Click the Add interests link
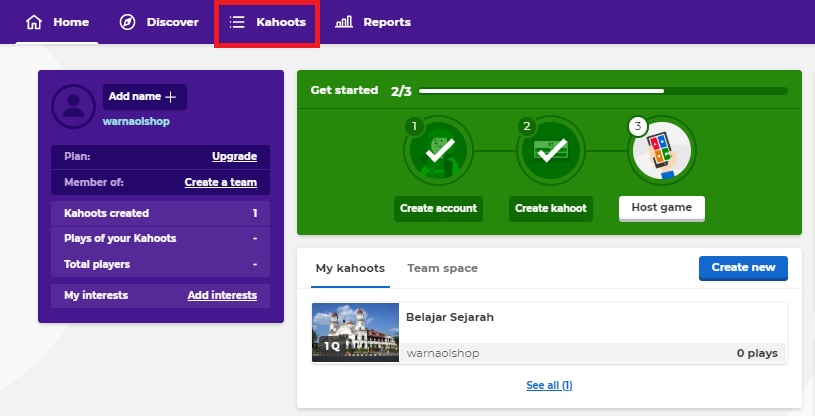This screenshot has width=815, height=416. 222,295
